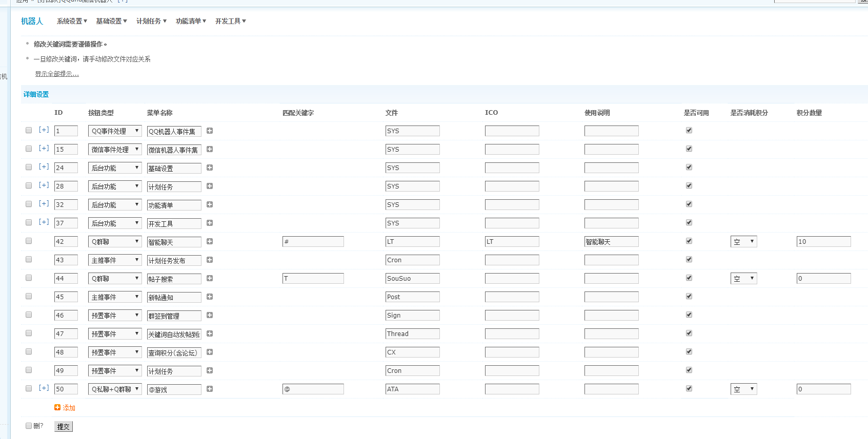868x439 pixels.
Task: Click plus icon beside 查询积分(含论坛) menu name
Action: click(x=210, y=352)
